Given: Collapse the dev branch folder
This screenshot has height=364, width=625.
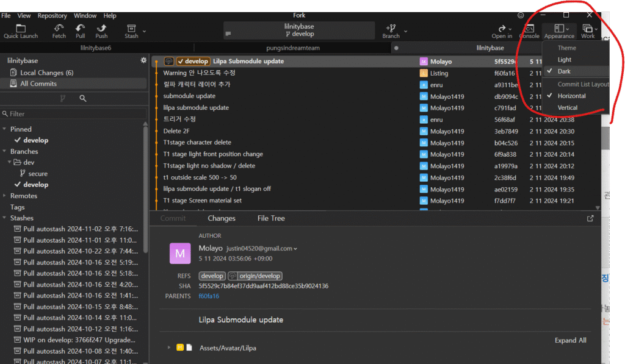Looking at the screenshot, I should 9,163.
